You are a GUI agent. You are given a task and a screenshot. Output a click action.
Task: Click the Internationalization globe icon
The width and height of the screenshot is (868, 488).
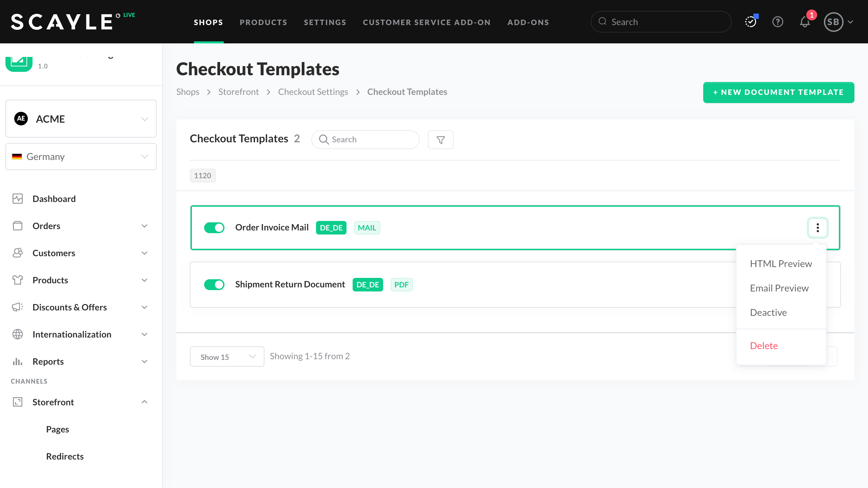[x=18, y=334]
